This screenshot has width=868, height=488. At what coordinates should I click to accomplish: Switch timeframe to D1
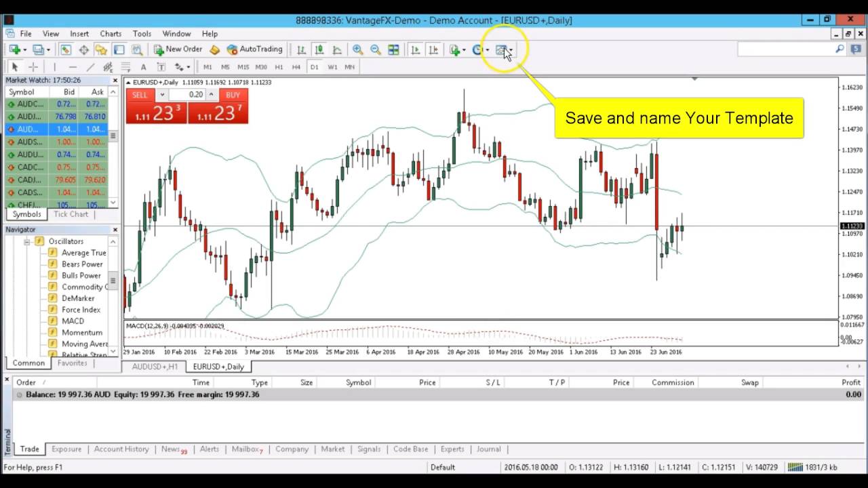(x=314, y=67)
